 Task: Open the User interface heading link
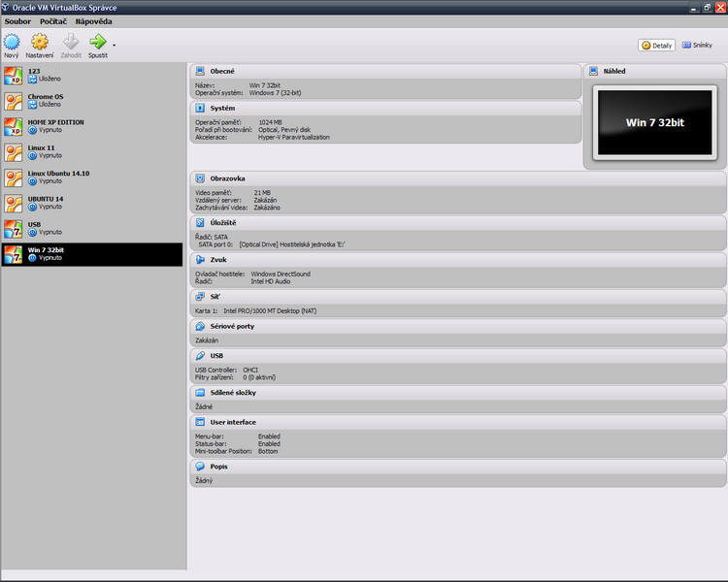pos(233,422)
